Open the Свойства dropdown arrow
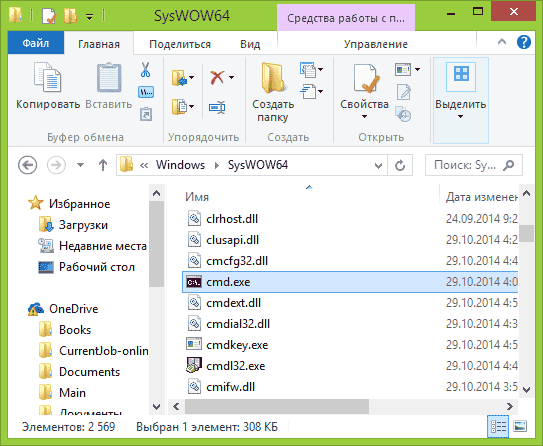 (x=364, y=117)
